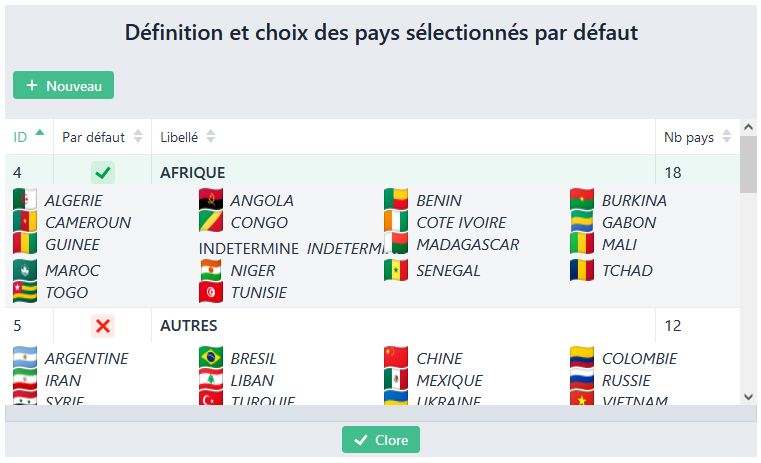Screen dimensions: 761x463
Task: Click the Nouveau button
Action: coord(63,85)
